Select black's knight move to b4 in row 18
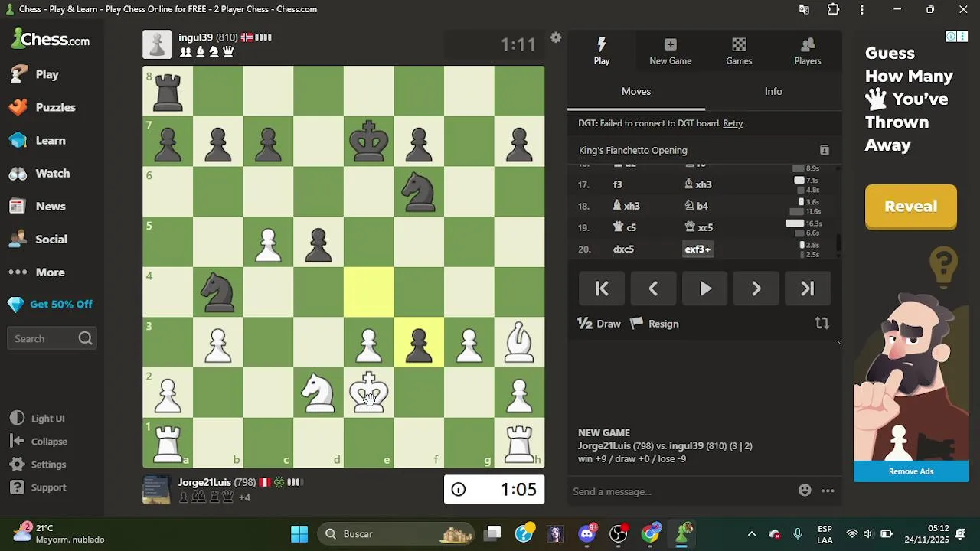 (697, 206)
